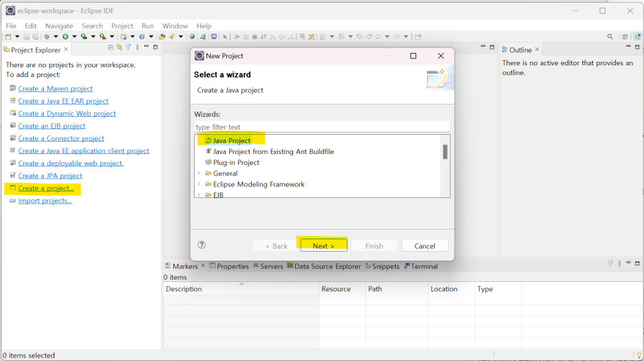Click the Create a JPA project link
The image size is (644, 361).
click(x=50, y=176)
